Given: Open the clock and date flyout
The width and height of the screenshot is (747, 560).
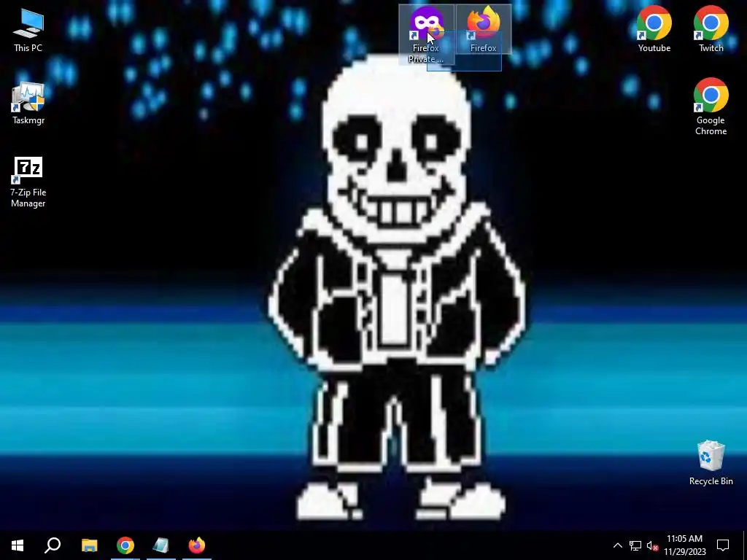Looking at the screenshot, I should 684,545.
